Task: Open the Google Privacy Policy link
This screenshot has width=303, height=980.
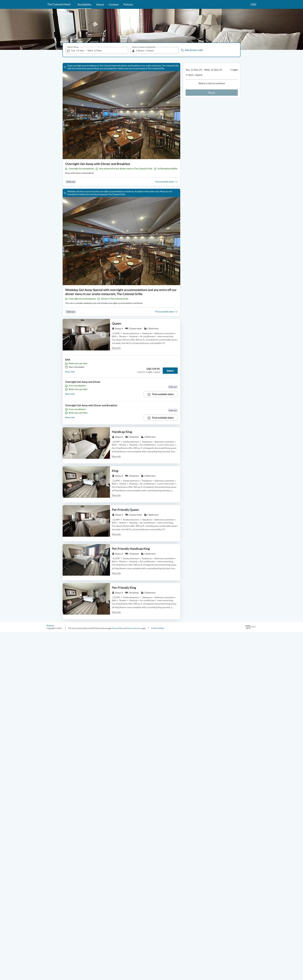Action: coord(117,628)
